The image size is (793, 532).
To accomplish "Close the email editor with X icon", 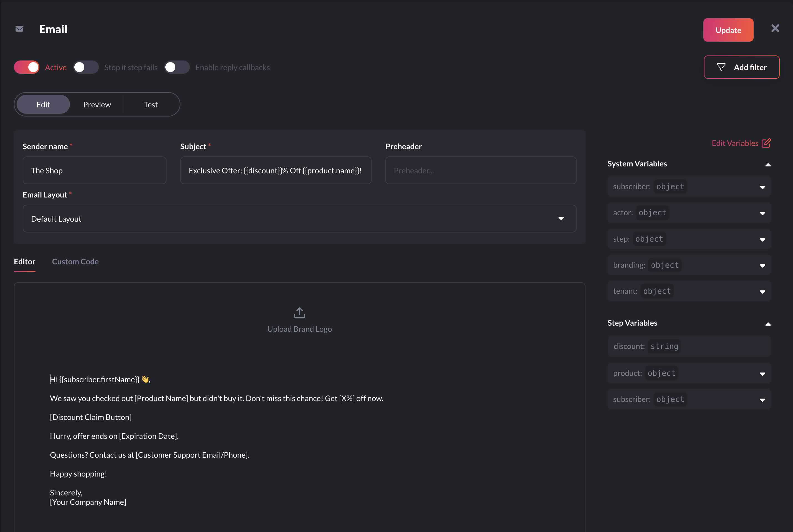I will (x=775, y=28).
